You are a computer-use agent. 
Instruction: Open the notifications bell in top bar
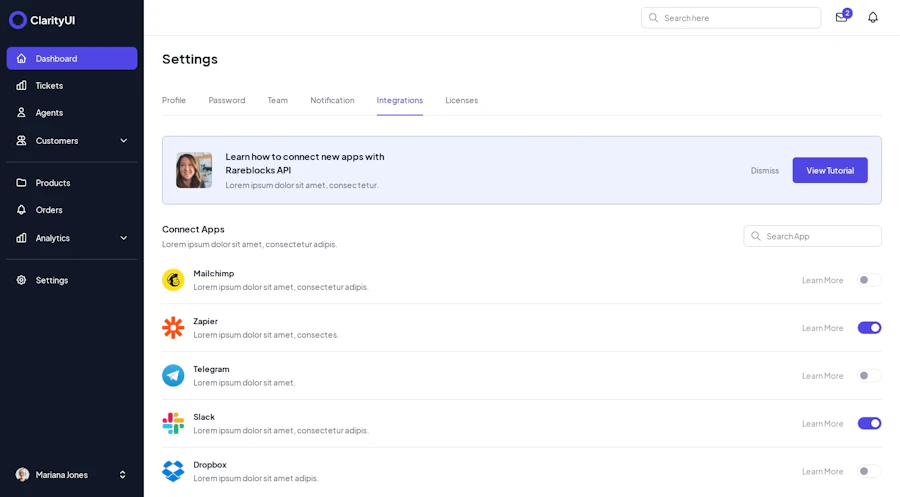(x=872, y=18)
